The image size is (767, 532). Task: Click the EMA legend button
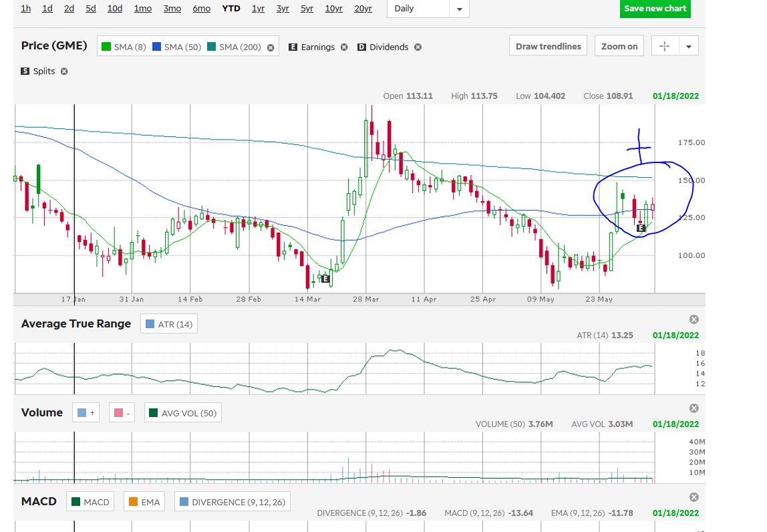tap(144, 502)
